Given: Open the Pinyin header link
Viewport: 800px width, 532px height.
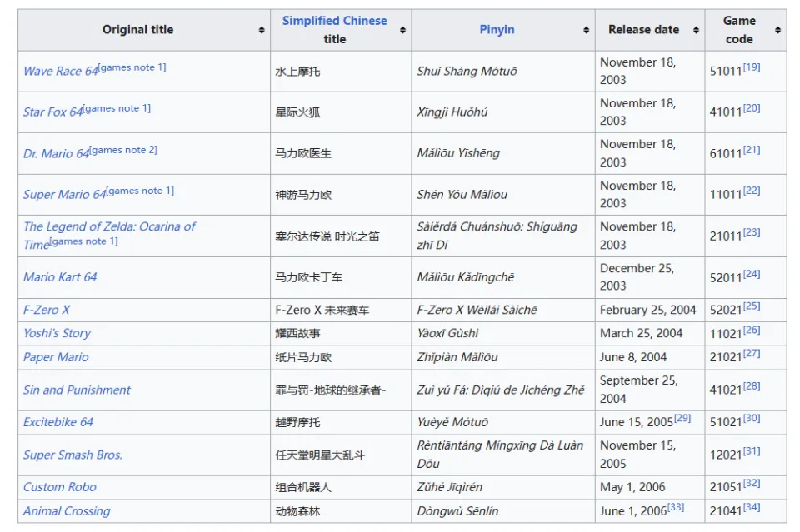Looking at the screenshot, I should pyautogui.click(x=497, y=30).
